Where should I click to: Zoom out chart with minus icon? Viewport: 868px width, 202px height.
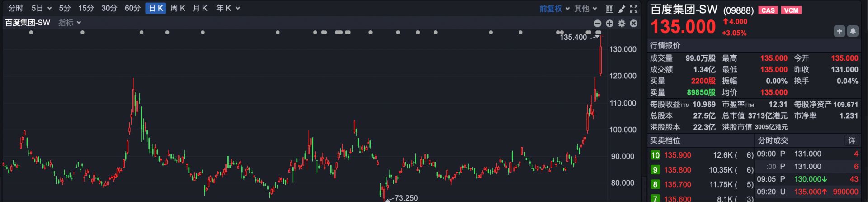point(597,24)
